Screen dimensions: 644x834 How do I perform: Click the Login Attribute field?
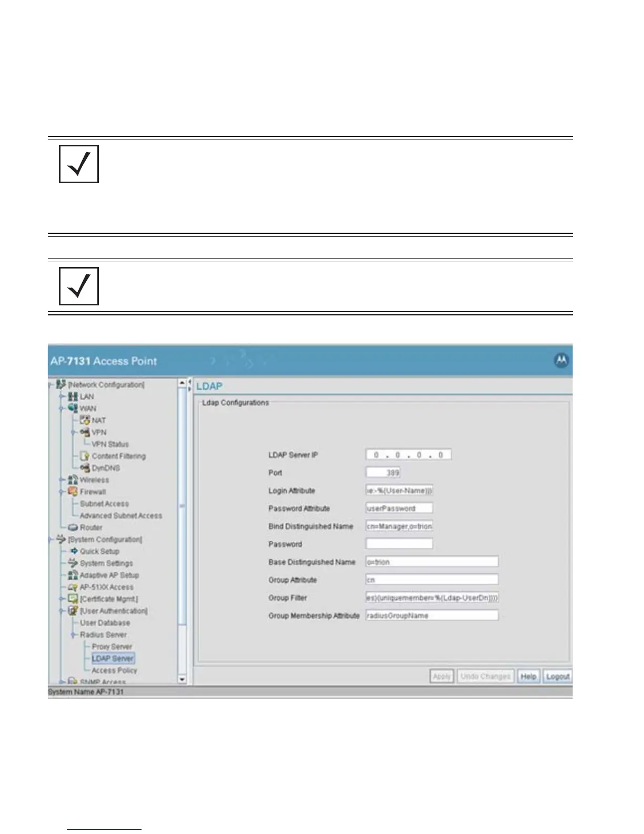tap(400, 491)
